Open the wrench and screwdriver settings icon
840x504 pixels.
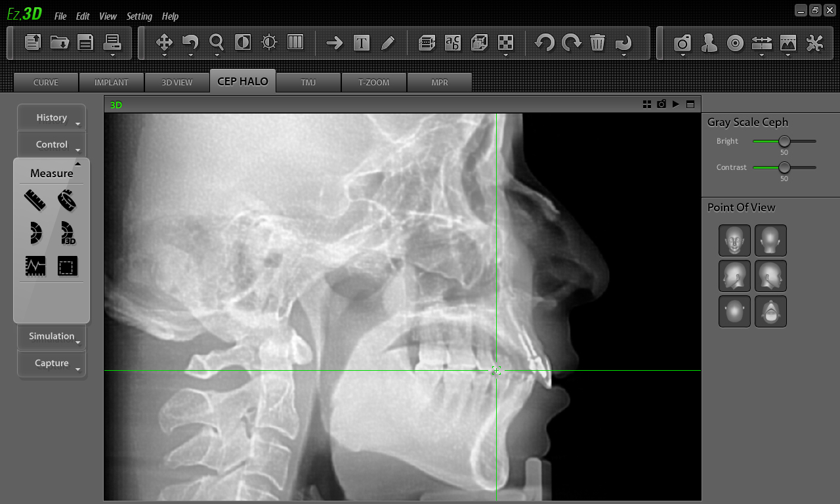[x=814, y=43]
